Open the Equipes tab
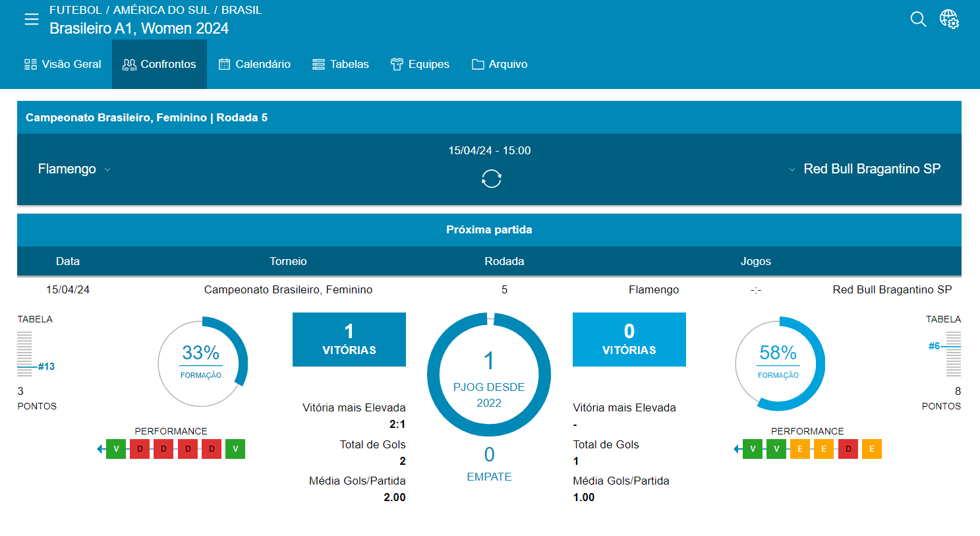The width and height of the screenshot is (980, 536). tap(420, 64)
